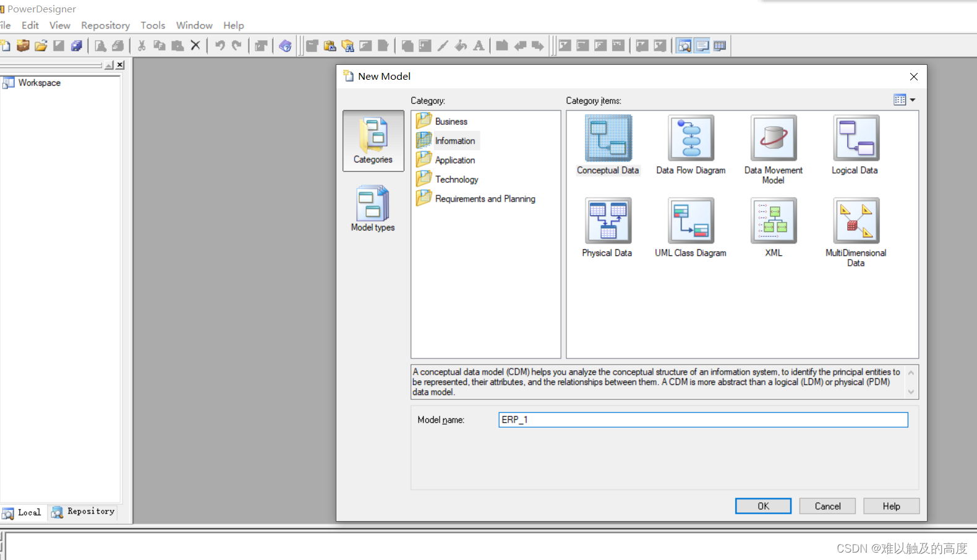The width and height of the screenshot is (977, 560).
Task: Open the View menu
Action: point(60,25)
